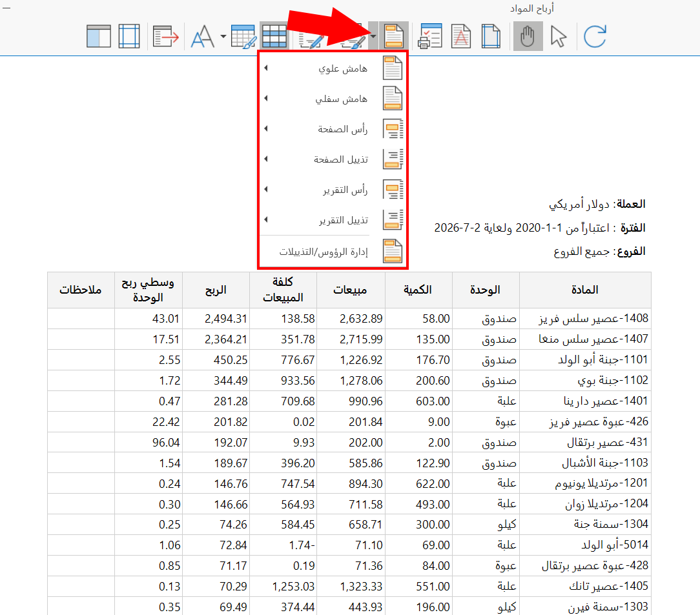Click the page with letter A icon

(461, 36)
